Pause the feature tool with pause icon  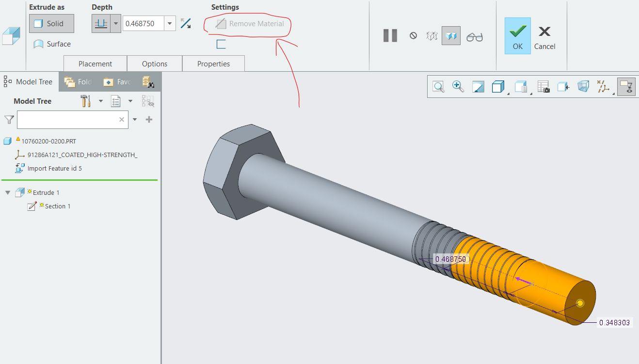390,36
